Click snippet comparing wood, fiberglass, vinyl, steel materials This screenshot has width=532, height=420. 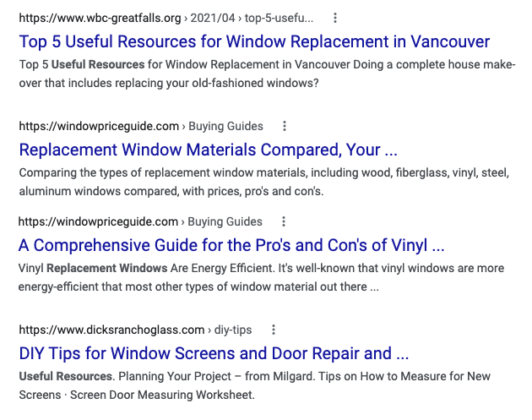click(263, 183)
